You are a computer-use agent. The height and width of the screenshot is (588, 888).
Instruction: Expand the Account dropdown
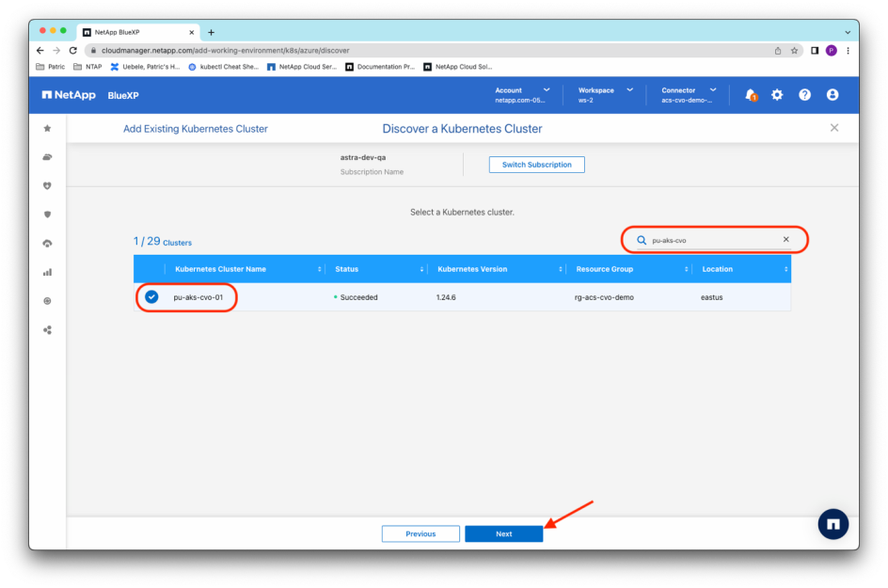click(522, 95)
